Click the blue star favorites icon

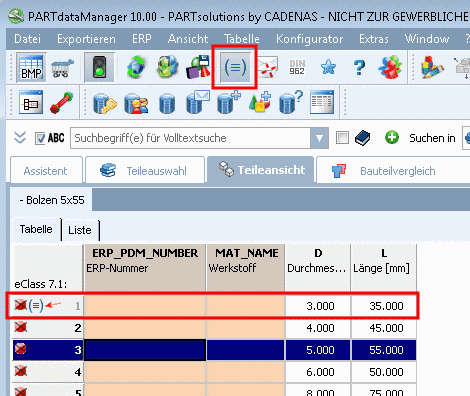(328, 67)
